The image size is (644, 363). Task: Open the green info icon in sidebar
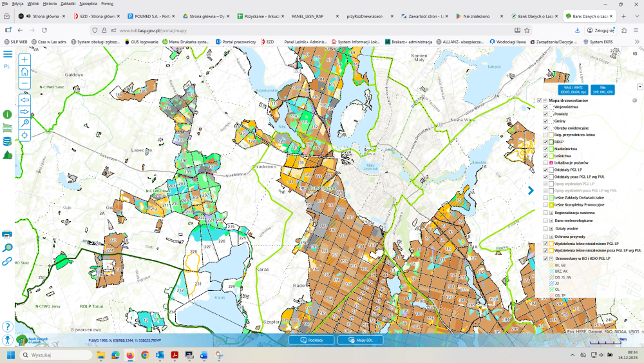coord(8,114)
